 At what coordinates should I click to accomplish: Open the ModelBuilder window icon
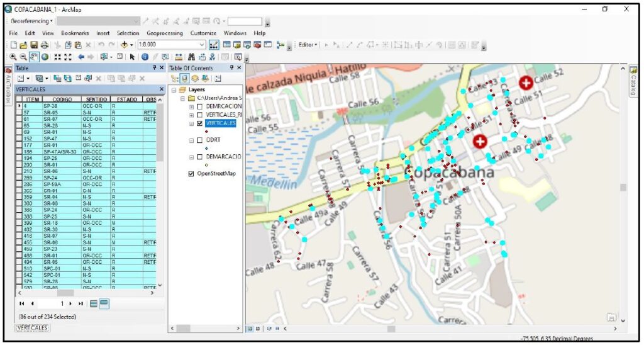click(281, 45)
